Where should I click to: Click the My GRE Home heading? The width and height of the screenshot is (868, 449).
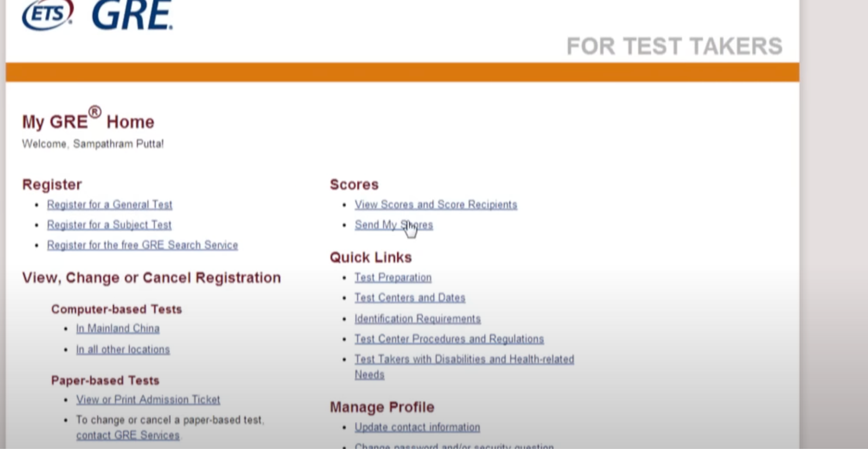pos(88,122)
